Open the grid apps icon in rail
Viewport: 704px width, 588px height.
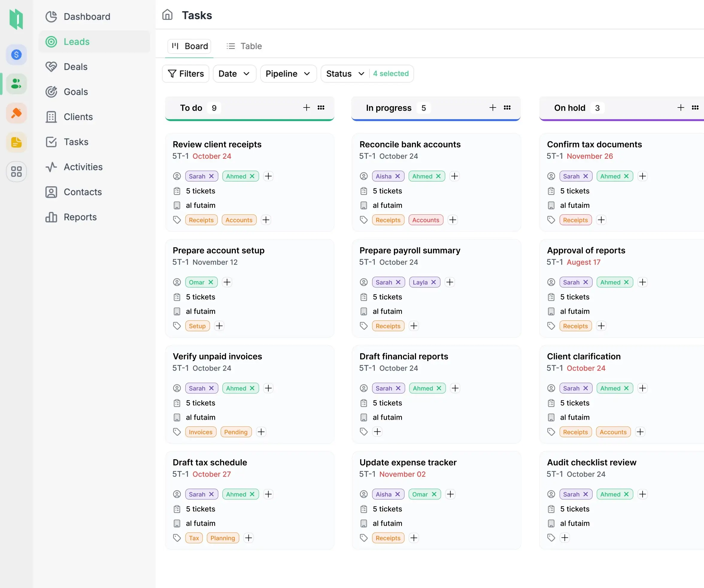click(x=16, y=172)
